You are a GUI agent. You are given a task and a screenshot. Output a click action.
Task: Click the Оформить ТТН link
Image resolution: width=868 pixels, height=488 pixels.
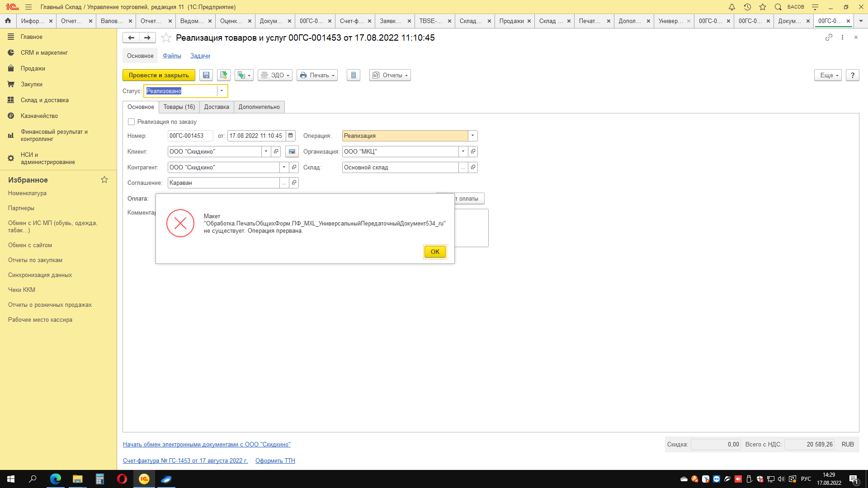click(x=275, y=460)
